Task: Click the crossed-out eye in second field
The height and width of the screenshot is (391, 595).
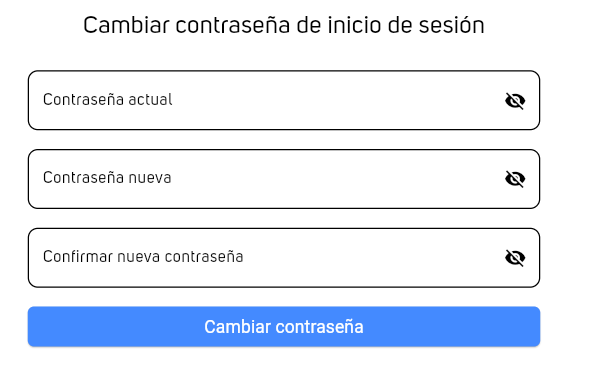Action: [515, 179]
